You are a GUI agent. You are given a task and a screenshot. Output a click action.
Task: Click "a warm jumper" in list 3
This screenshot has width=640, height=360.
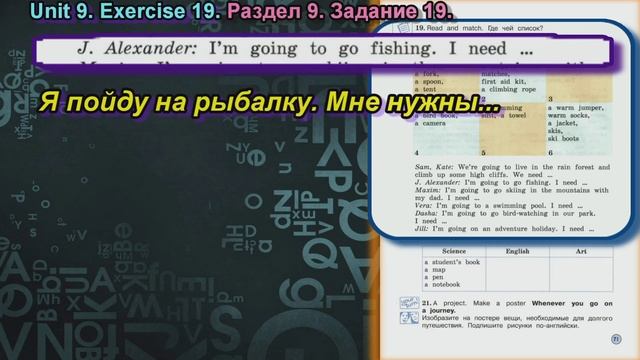576,108
